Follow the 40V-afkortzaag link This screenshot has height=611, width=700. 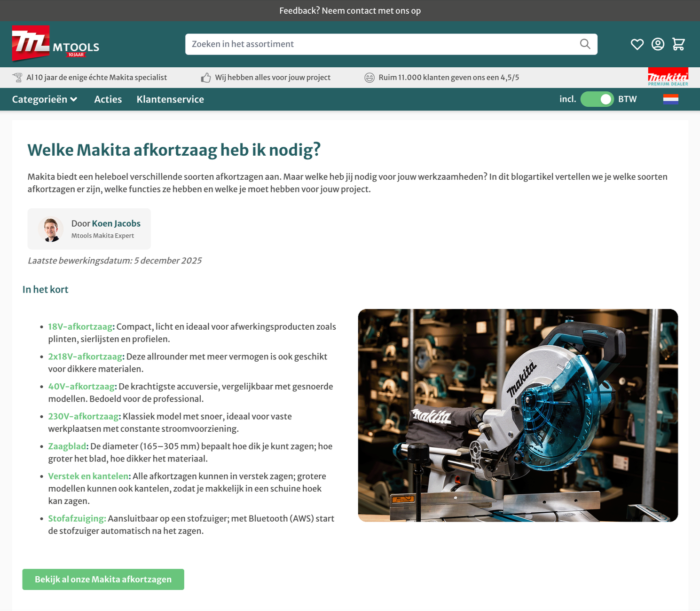click(x=81, y=386)
